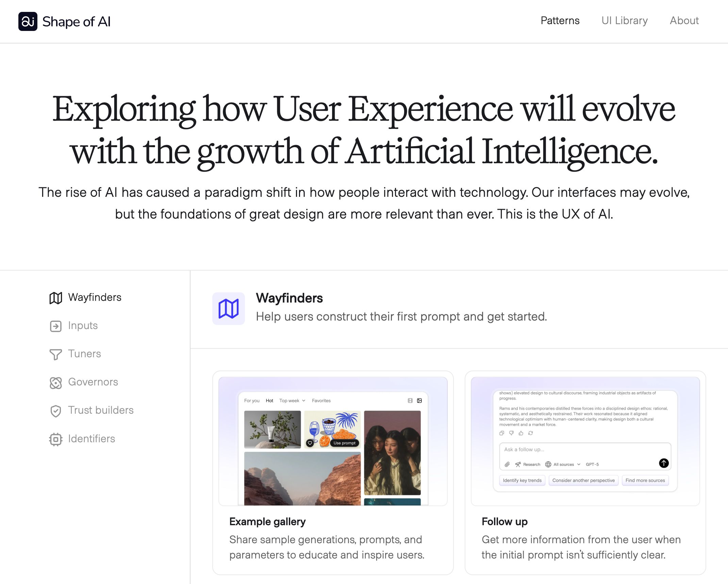Screen dimensions: 728x584
Task: Select the Wayfinders sidebar label
Action: [x=95, y=297]
